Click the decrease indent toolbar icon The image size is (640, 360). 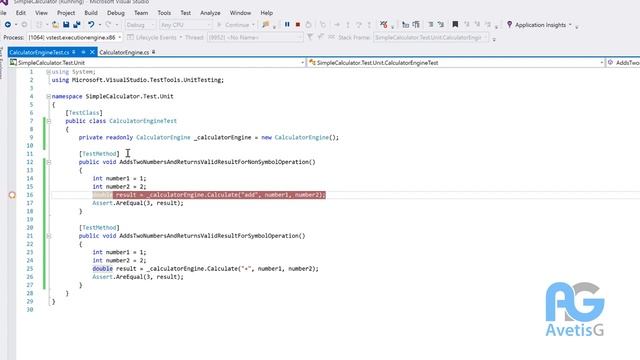click(x=405, y=25)
